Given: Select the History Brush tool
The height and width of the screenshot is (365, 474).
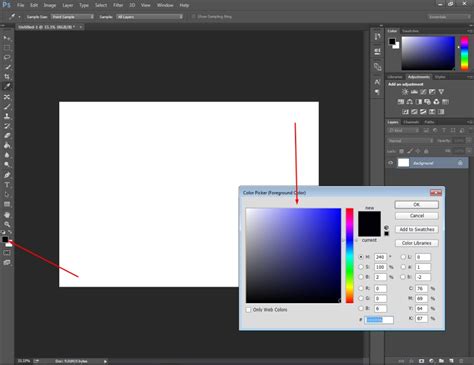Looking at the screenshot, I should 7,126.
